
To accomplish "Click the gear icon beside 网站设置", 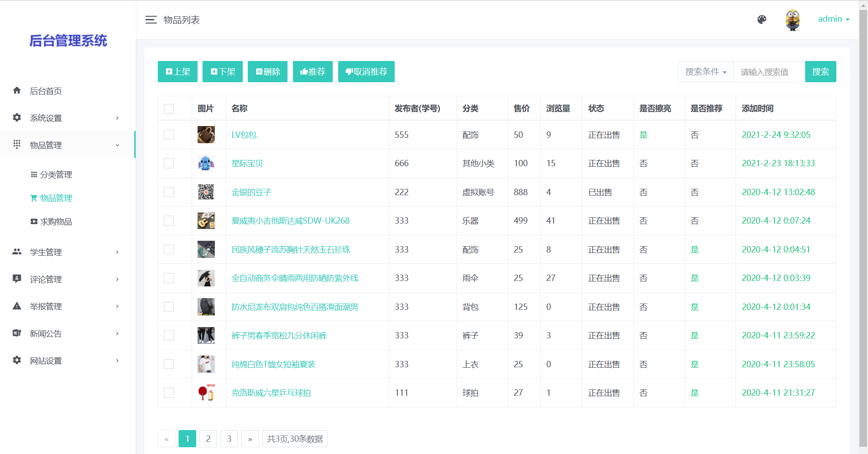I will pyautogui.click(x=17, y=360).
